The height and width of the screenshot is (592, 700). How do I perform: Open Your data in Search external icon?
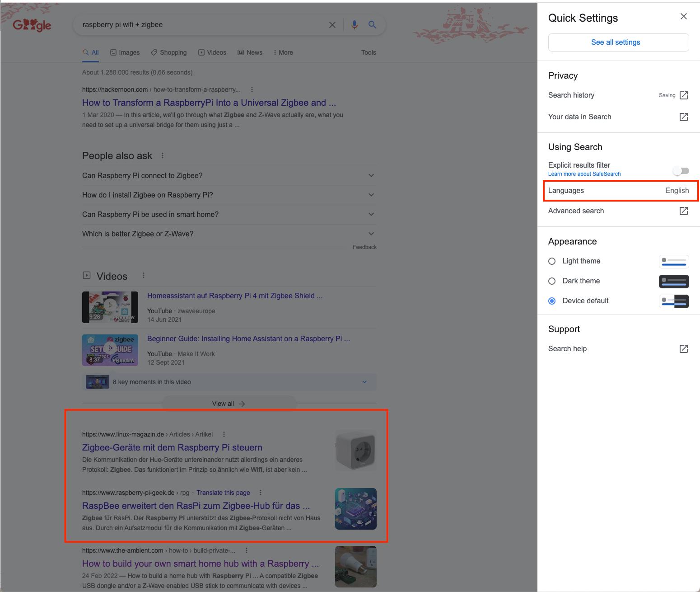684,117
